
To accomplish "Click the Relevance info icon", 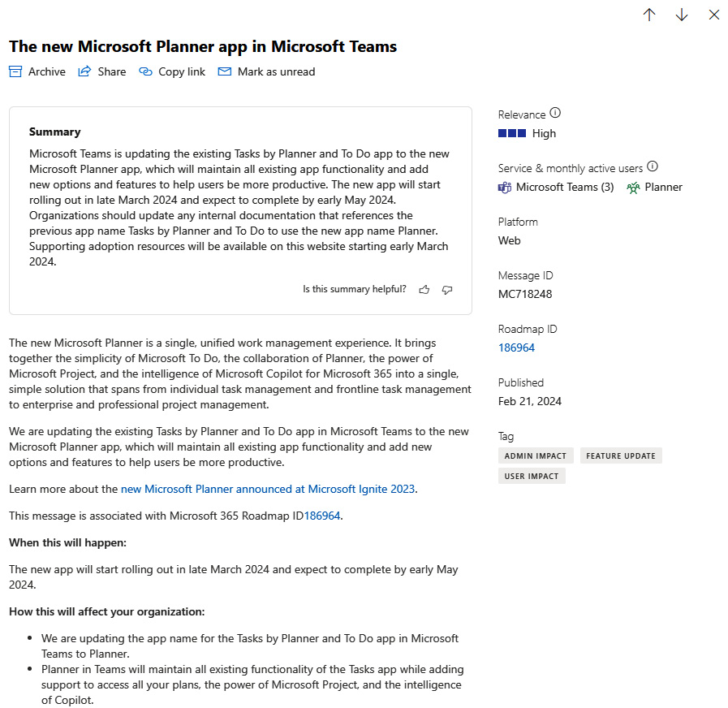I will pyautogui.click(x=555, y=113).
